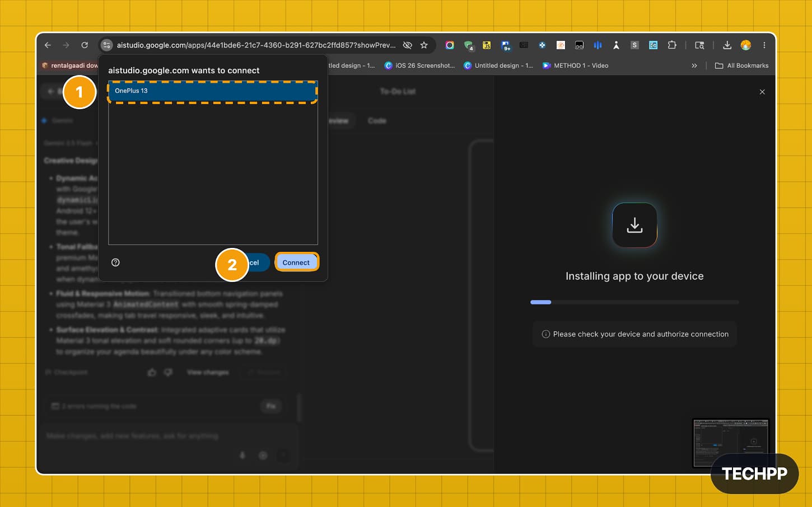Click the Fix button for code errors

271,406
